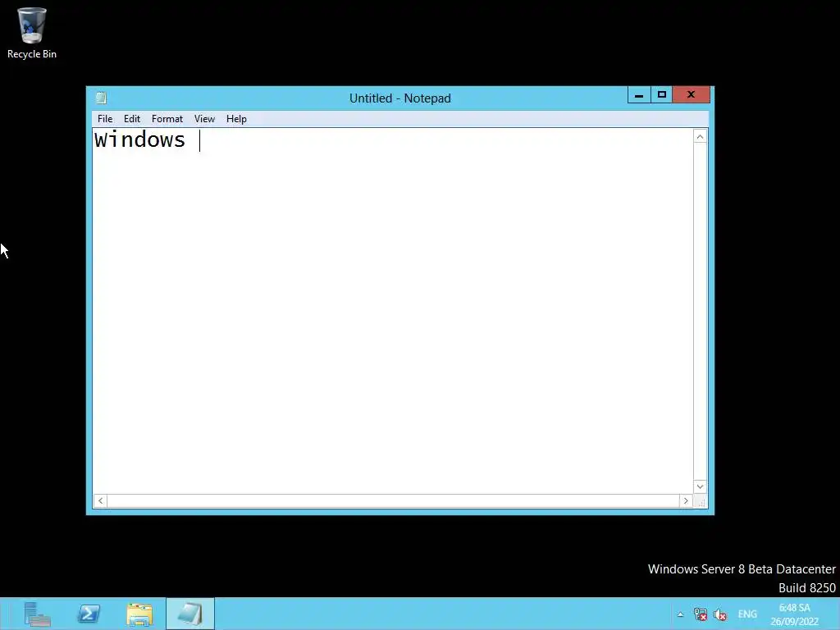Image resolution: width=840 pixels, height=630 pixels.
Task: Click the word "Windows" in Notepad
Action: (x=139, y=139)
